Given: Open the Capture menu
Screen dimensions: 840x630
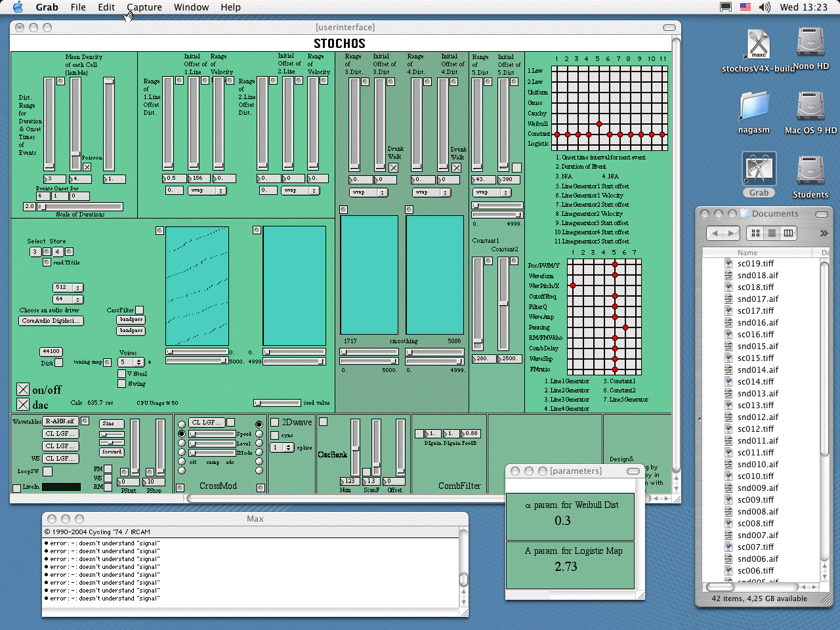Looking at the screenshot, I should point(144,7).
